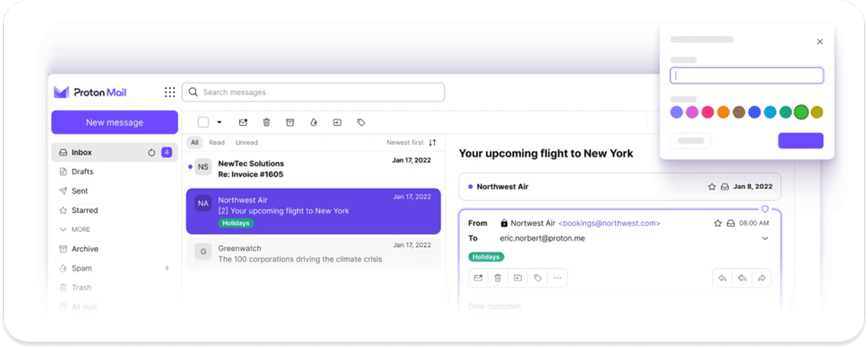Click the New message button
The width and height of the screenshot is (868, 349).
(114, 122)
